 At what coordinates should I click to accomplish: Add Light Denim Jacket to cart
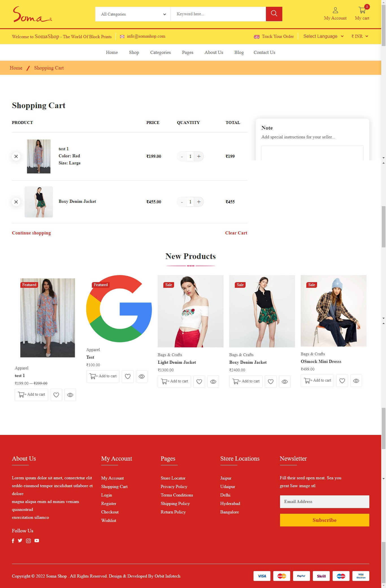pos(174,382)
